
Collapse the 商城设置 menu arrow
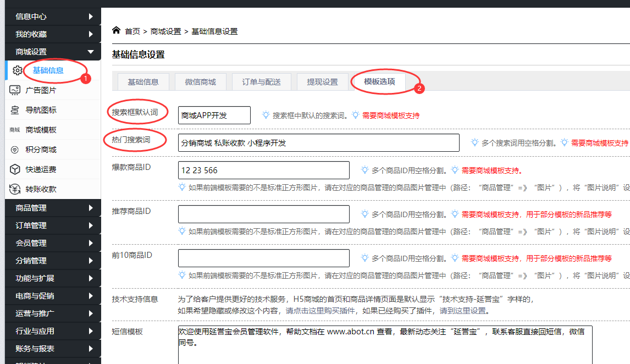[91, 52]
